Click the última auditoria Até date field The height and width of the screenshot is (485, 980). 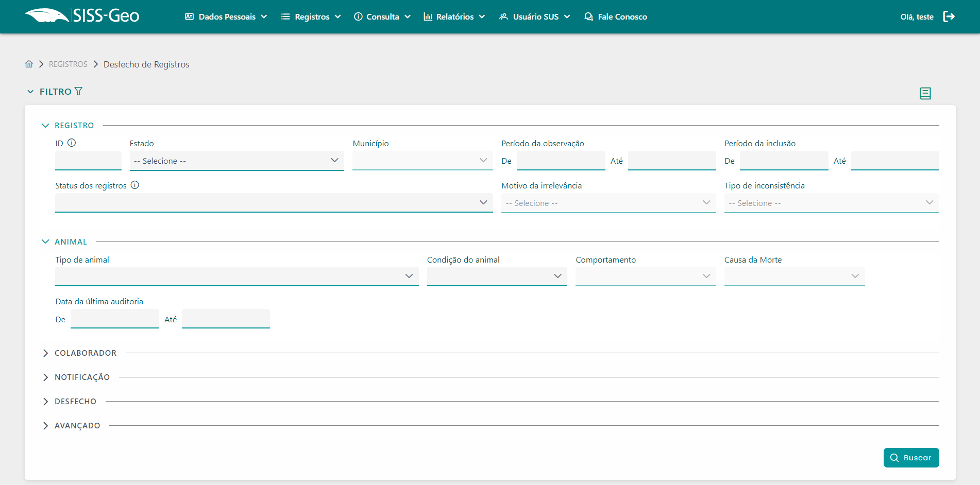pos(226,319)
